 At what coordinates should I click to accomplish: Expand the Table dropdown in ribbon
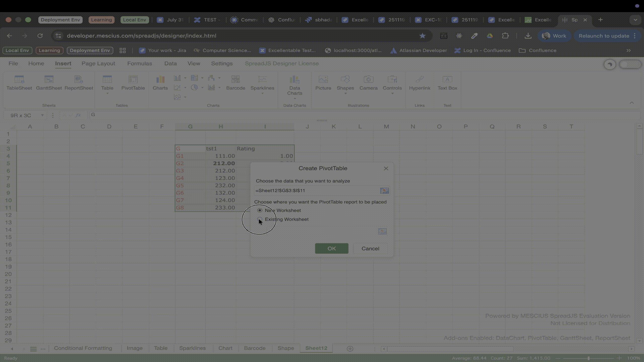(107, 93)
